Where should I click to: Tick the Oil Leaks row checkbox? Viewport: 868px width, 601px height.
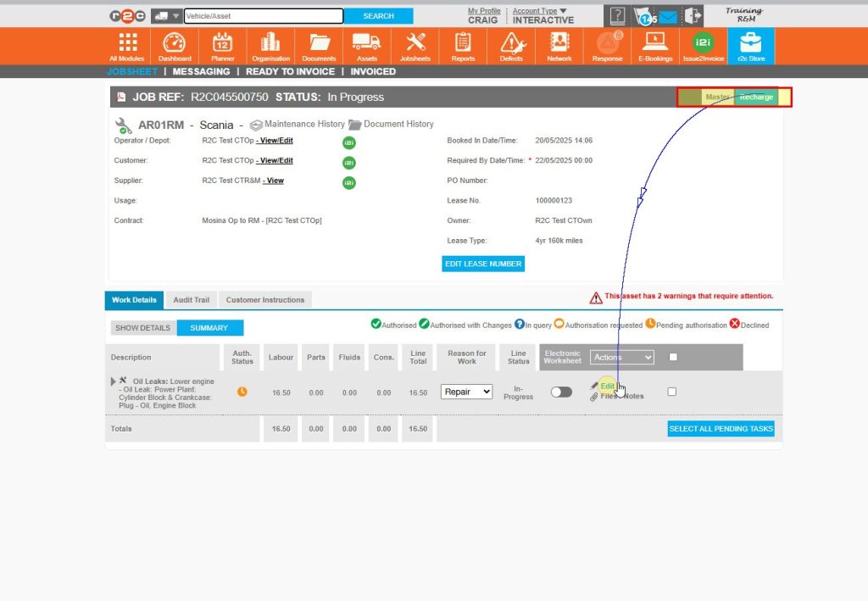coord(672,392)
